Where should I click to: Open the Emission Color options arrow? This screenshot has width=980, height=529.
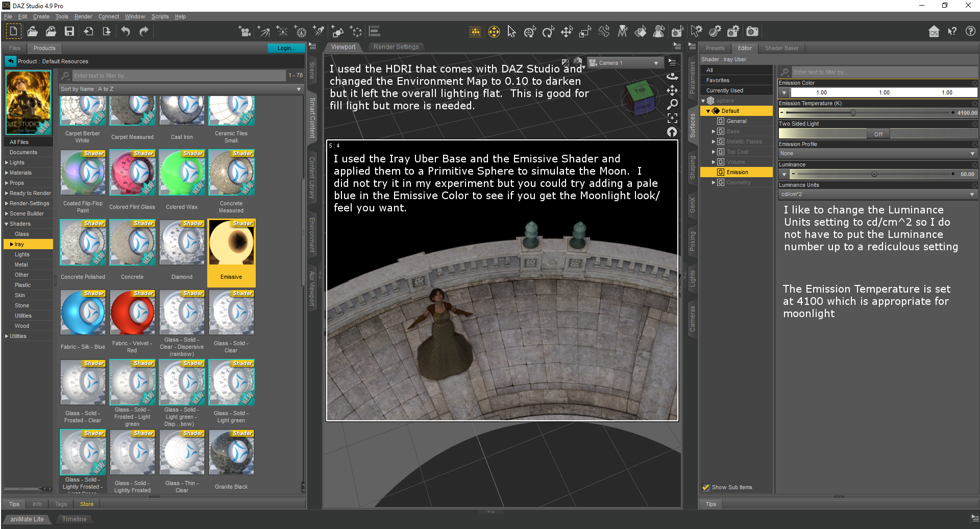(x=784, y=93)
